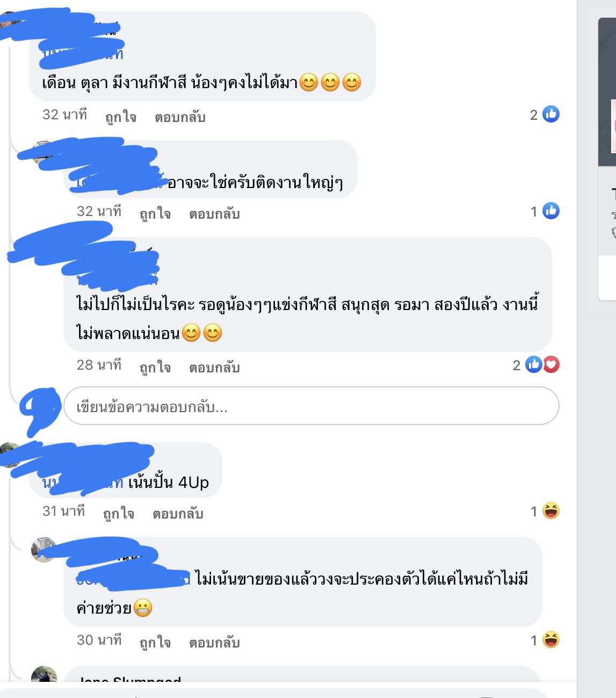
Task: Click the like reaction icon on the 32 นาที top comment
Action: pyautogui.click(x=551, y=114)
